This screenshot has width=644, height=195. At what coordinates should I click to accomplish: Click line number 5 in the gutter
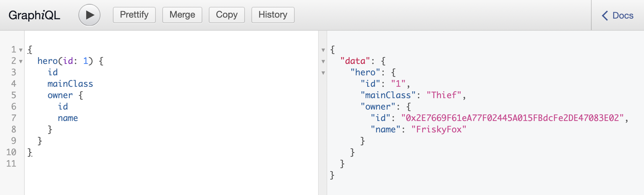(14, 95)
